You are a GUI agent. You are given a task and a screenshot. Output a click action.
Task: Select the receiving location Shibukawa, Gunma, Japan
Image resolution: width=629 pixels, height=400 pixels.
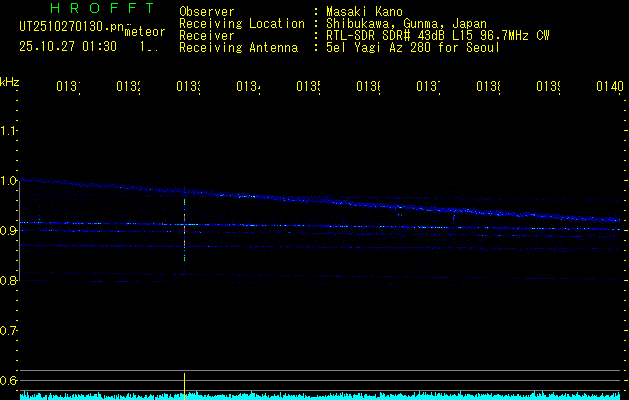pyautogui.click(x=405, y=23)
